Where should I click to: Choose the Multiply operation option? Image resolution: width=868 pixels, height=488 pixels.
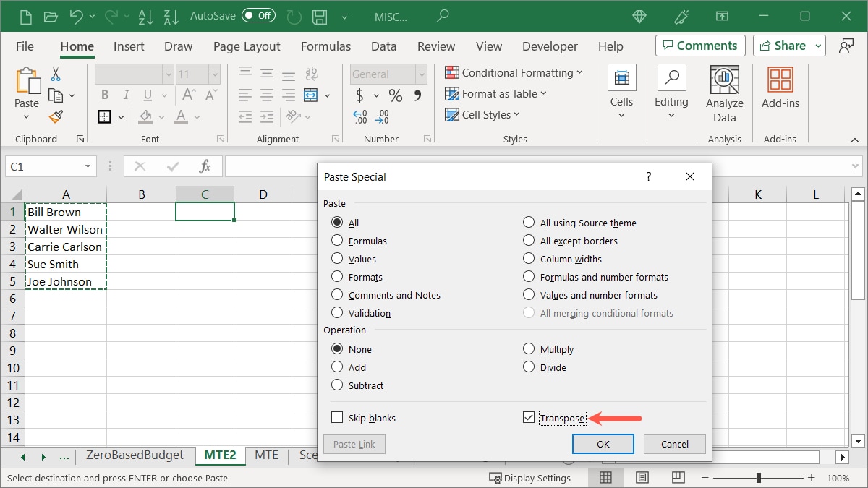(x=529, y=349)
